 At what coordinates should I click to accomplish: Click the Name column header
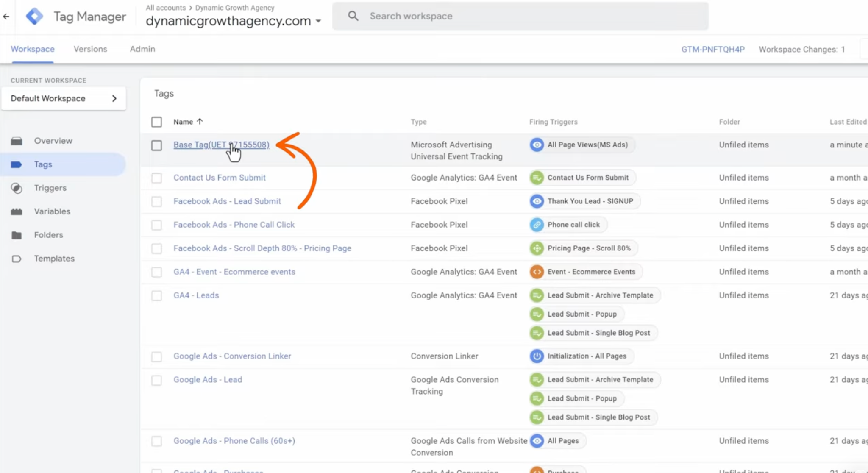pyautogui.click(x=183, y=122)
